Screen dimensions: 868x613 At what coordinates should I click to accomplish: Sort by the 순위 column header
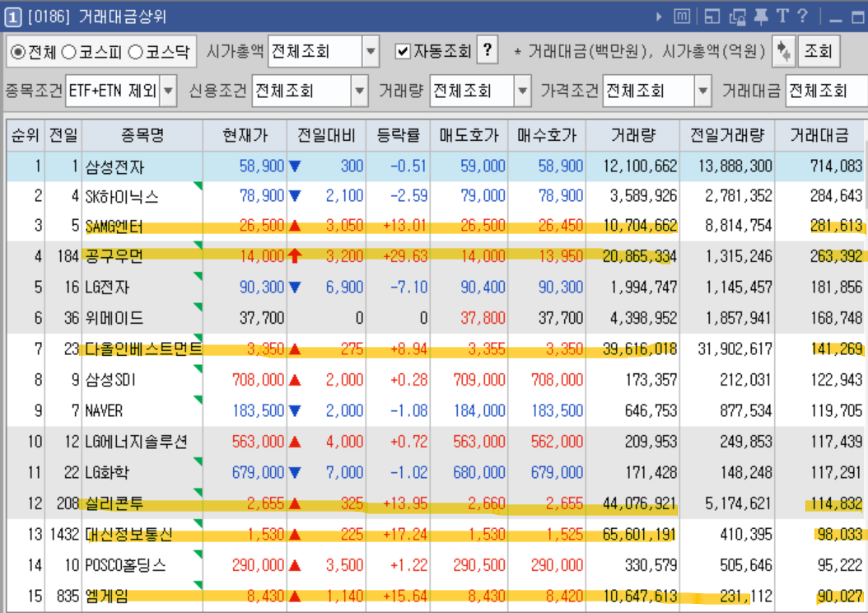point(25,135)
